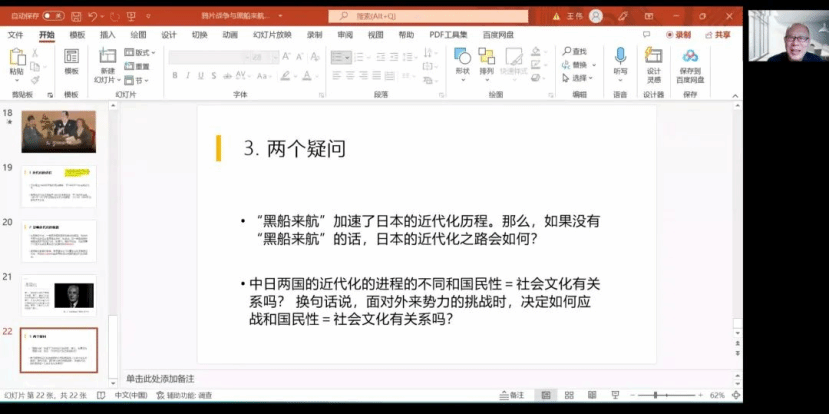Toggle Underline formatting

click(x=201, y=76)
